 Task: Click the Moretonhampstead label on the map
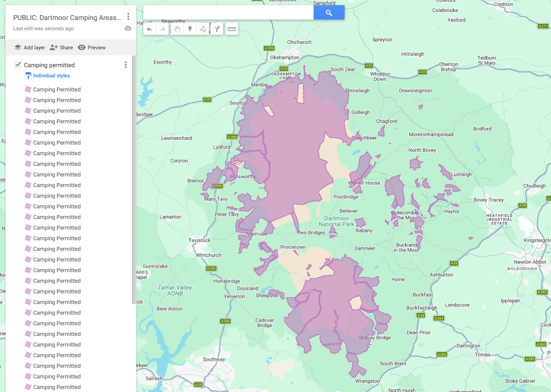[431, 134]
